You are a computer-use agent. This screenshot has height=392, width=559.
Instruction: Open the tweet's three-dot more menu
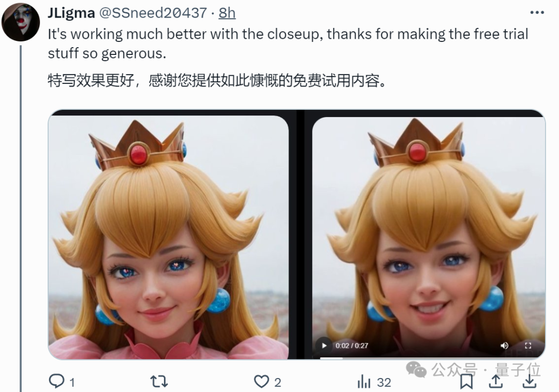coord(537,13)
